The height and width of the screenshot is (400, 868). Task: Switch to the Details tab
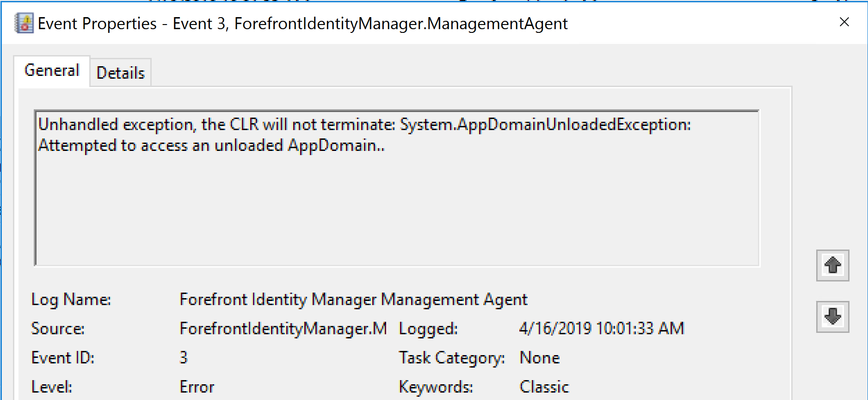click(121, 73)
